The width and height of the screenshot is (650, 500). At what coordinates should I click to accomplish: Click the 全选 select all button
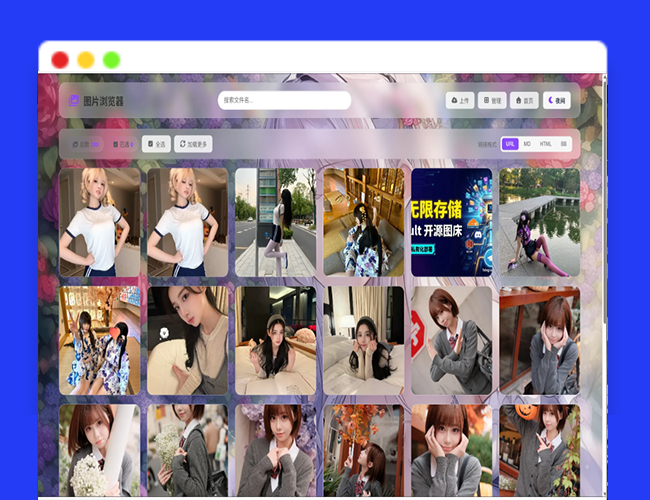[156, 144]
